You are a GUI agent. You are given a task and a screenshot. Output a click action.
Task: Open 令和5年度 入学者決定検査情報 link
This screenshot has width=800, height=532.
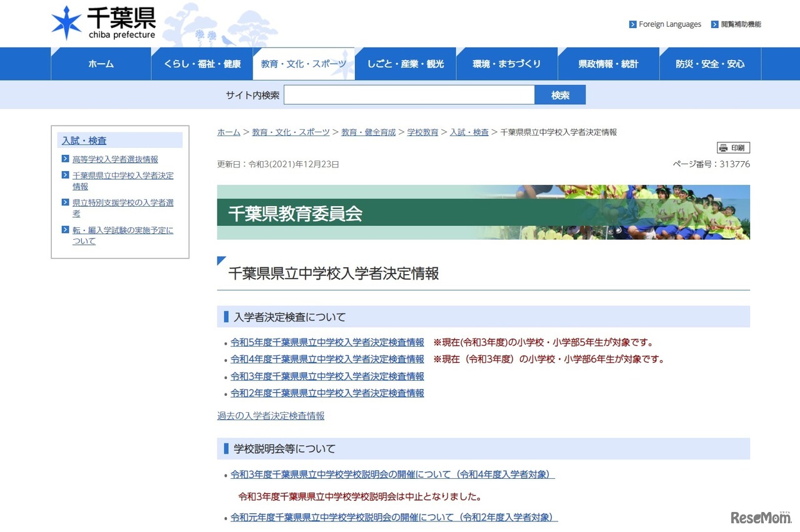tap(327, 342)
